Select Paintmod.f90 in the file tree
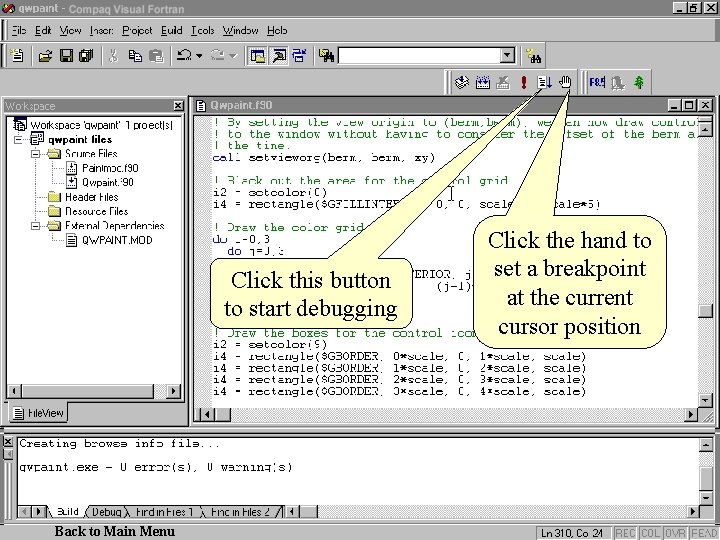This screenshot has width=720, height=540. tap(110, 168)
